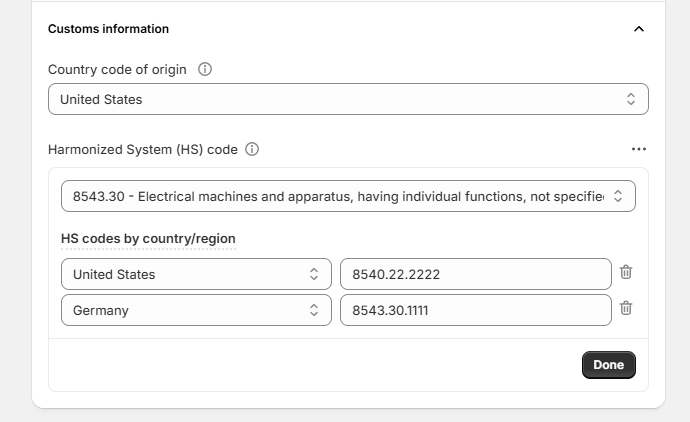Click up-down arrows in origin country select
Image resolution: width=690 pixels, height=422 pixels.
631,99
